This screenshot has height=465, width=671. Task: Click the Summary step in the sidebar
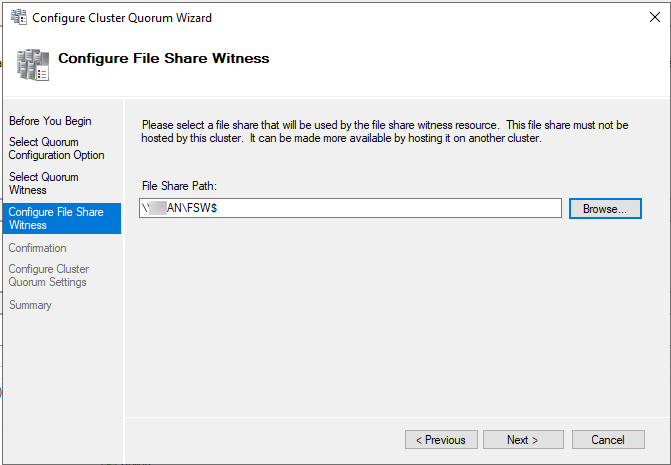(30, 305)
